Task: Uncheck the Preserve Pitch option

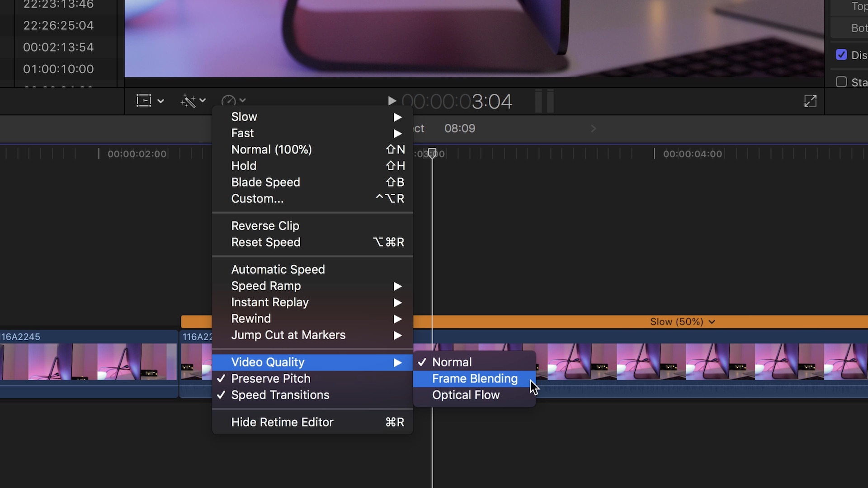Action: click(x=270, y=379)
